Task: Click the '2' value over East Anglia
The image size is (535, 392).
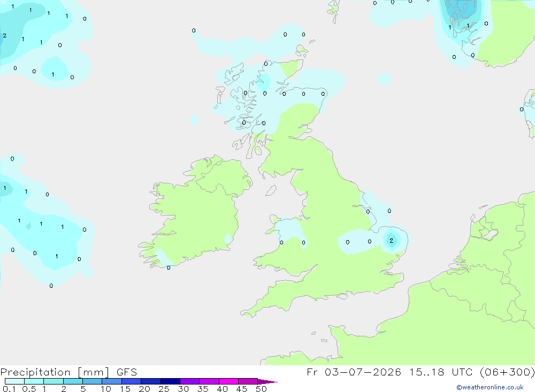Action: [x=392, y=241]
